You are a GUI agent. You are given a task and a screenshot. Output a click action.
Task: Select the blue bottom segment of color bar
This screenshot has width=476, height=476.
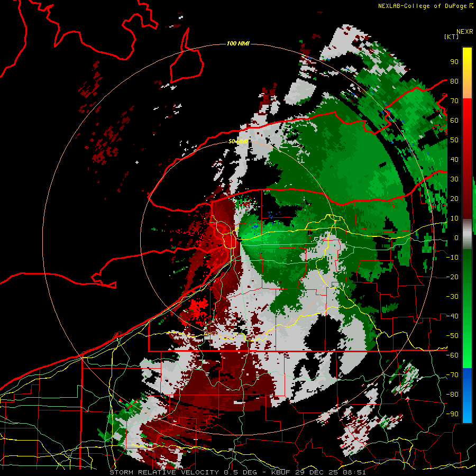tap(467, 396)
